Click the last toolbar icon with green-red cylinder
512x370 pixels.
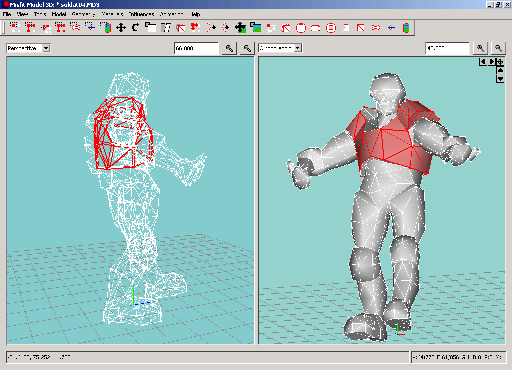(406, 28)
